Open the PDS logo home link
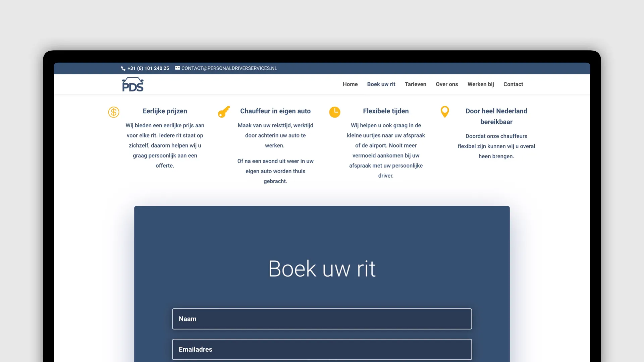Screen dimensions: 644x362 pyautogui.click(x=133, y=84)
